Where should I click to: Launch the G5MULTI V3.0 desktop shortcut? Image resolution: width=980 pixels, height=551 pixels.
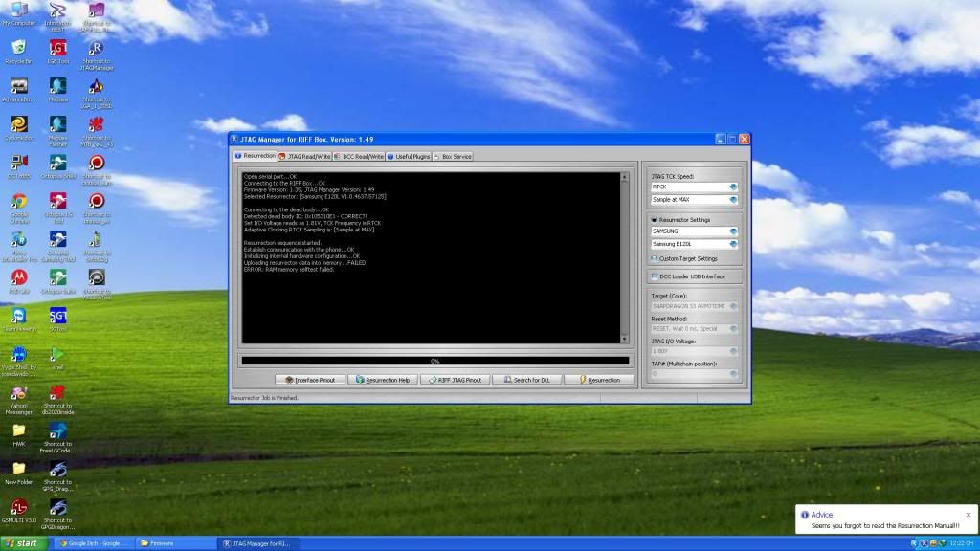(x=19, y=511)
